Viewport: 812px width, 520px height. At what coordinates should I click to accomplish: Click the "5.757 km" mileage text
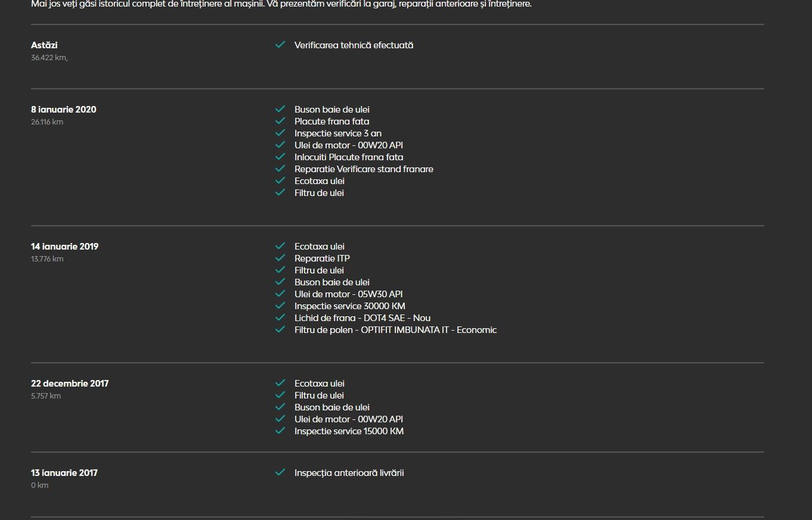pos(46,396)
